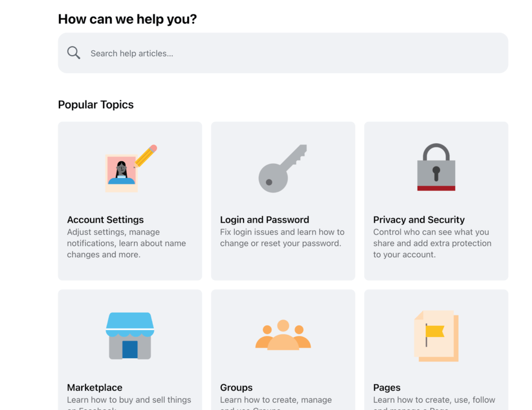This screenshot has height=410, width=532.
Task: Open the Marketplace help topic
Action: (x=95, y=387)
